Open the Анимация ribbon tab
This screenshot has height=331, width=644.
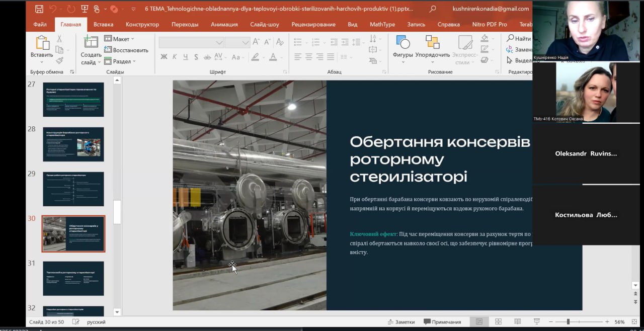click(x=224, y=24)
